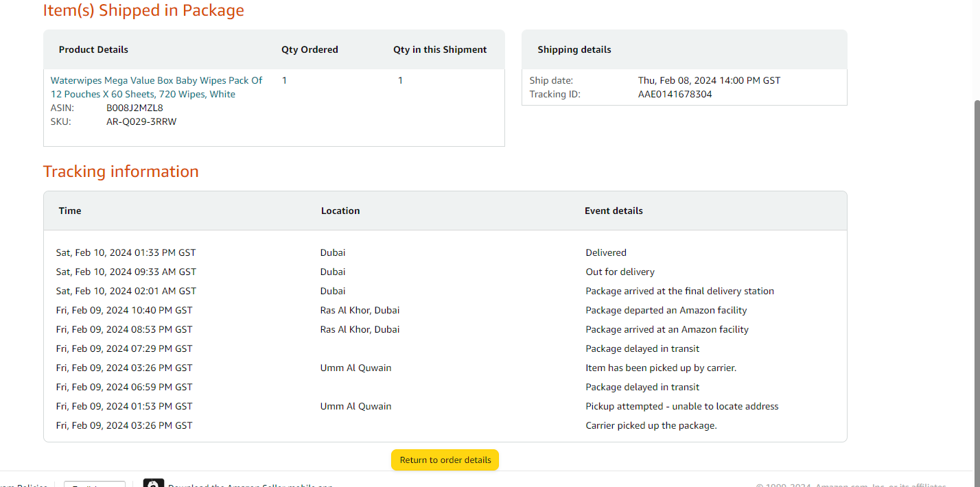The width and height of the screenshot is (980, 487).
Task: Select the ship date 'Thu, Feb 08, 2024 14:00 PM GST'
Action: click(709, 80)
